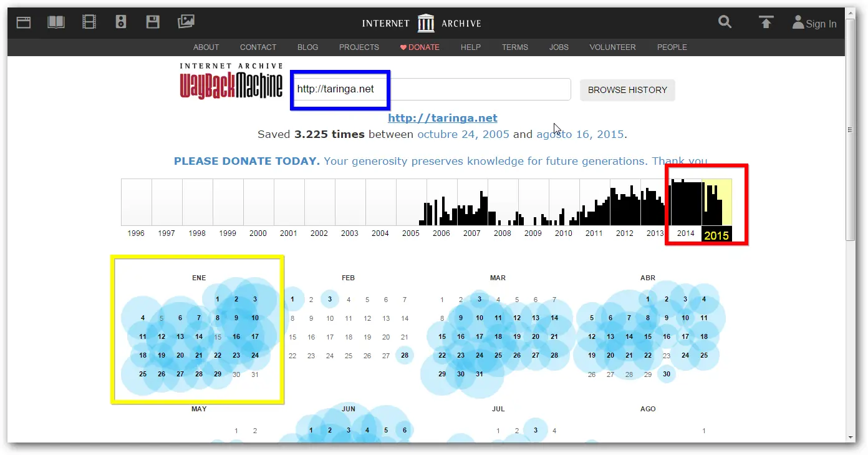Click the upload arrow icon
The height and width of the screenshot is (455, 868).
click(x=766, y=22)
